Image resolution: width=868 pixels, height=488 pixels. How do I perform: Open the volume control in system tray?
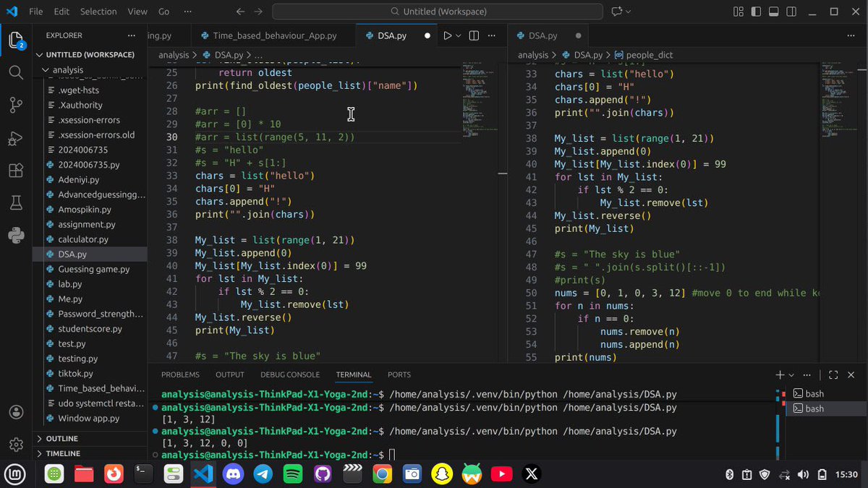[x=803, y=474]
